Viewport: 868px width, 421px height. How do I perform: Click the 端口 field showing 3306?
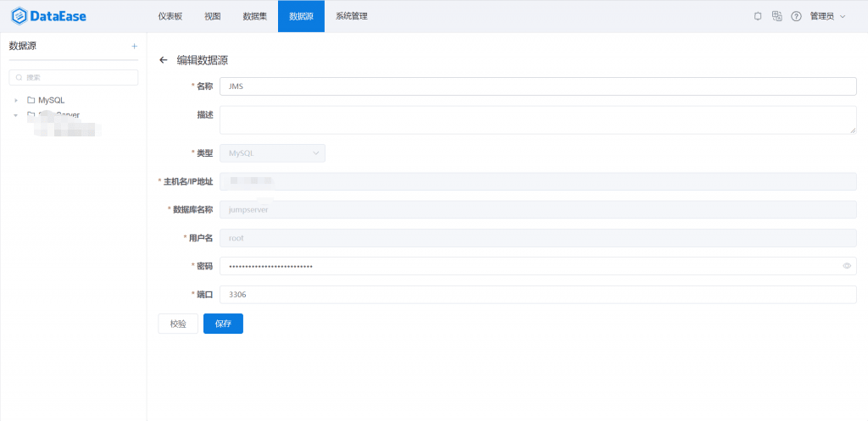[538, 295]
